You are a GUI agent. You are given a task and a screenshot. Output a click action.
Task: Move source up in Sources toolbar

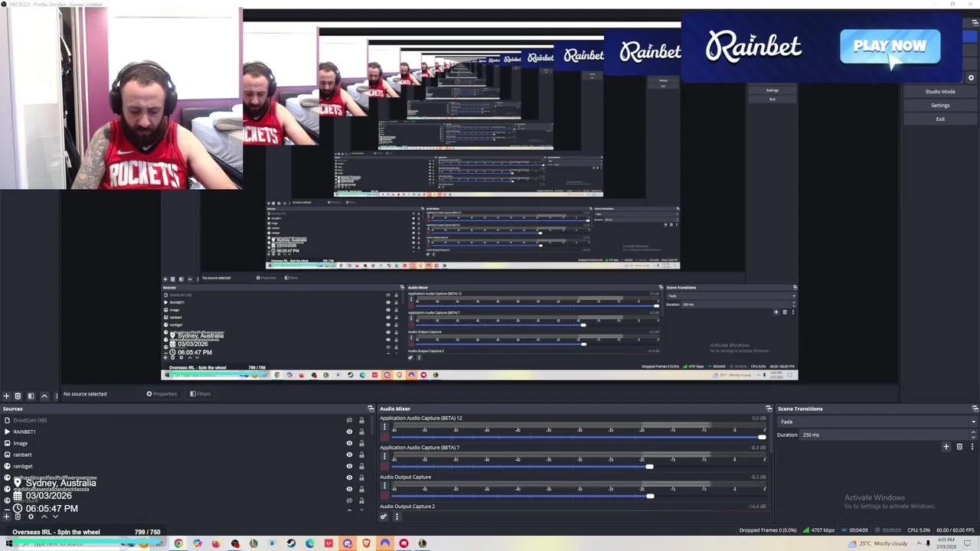[x=44, y=517]
